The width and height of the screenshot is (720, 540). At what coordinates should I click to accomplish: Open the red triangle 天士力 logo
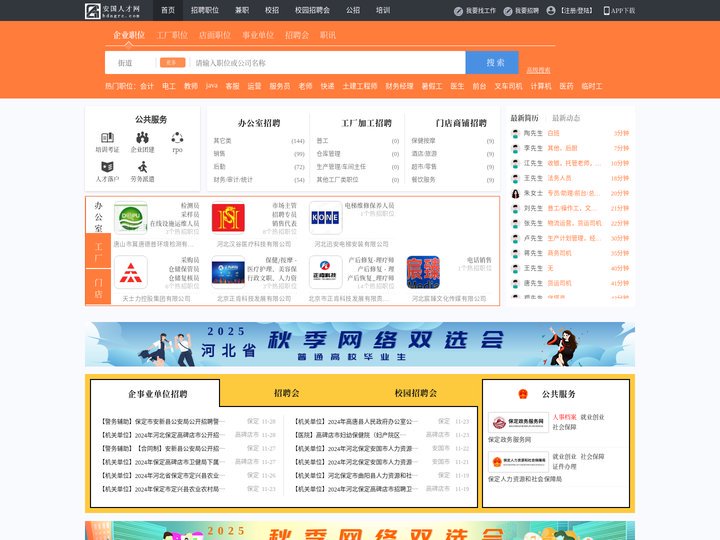[130, 272]
